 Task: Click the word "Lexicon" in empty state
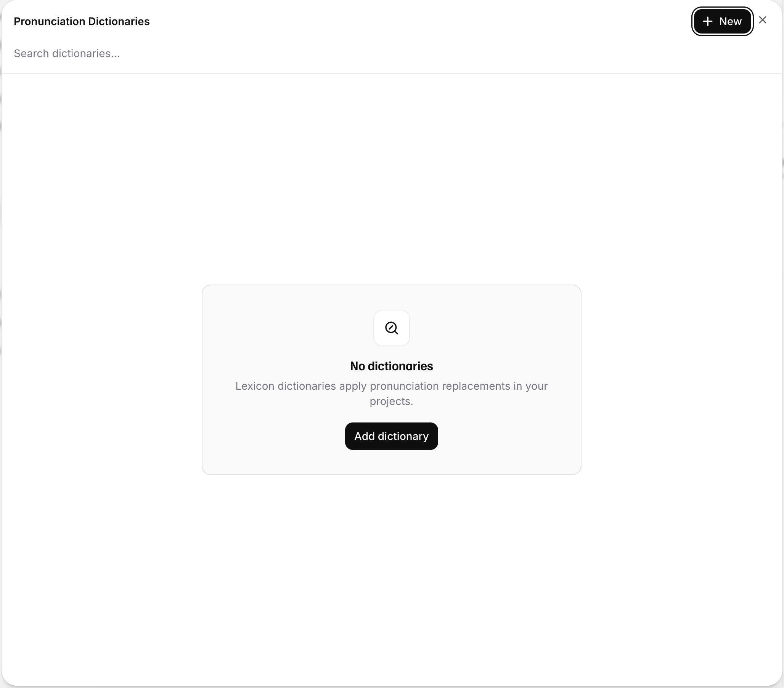coord(255,386)
